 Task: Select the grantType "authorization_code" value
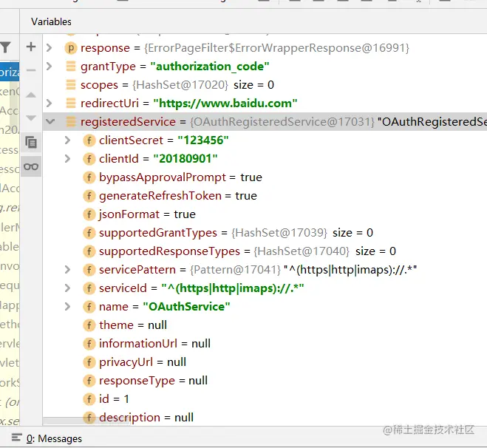tap(210, 67)
